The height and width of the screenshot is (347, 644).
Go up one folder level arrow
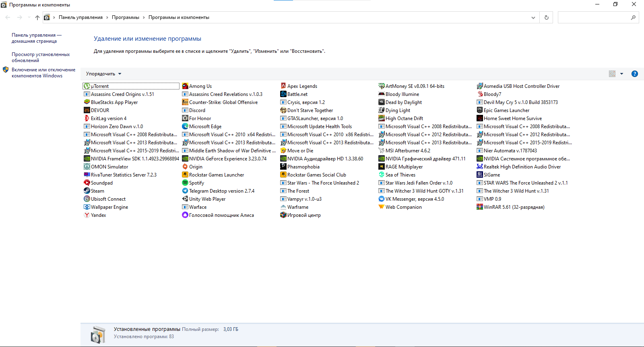point(37,17)
